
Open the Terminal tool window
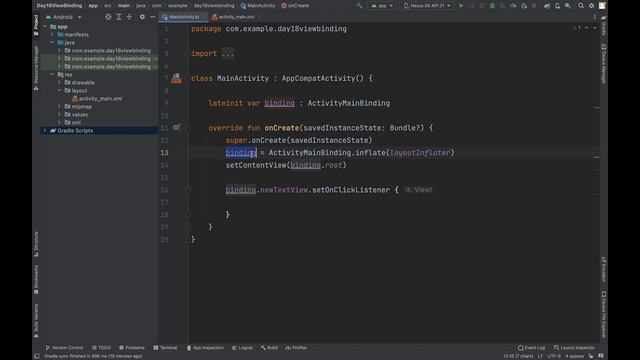165,348
